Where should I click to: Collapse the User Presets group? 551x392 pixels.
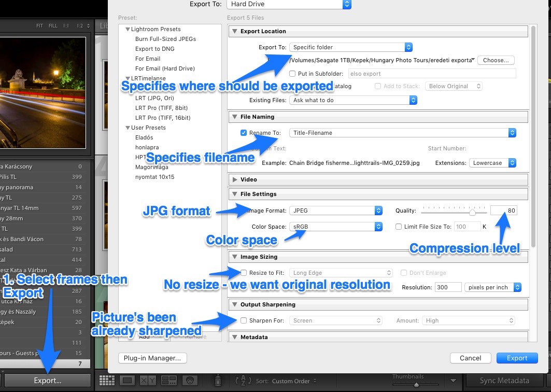(x=128, y=128)
